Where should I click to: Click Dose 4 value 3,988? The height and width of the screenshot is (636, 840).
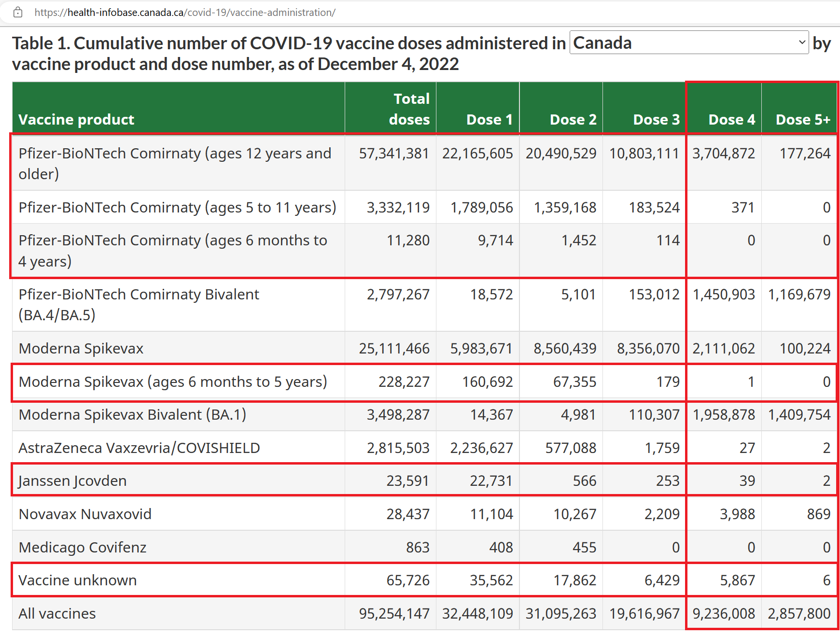tap(738, 514)
